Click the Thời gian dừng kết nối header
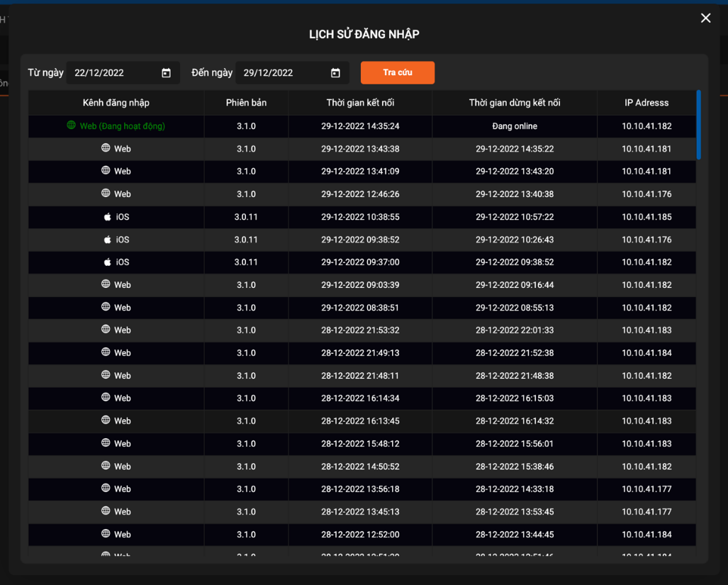Screen dimensions: 728x585 (515, 103)
